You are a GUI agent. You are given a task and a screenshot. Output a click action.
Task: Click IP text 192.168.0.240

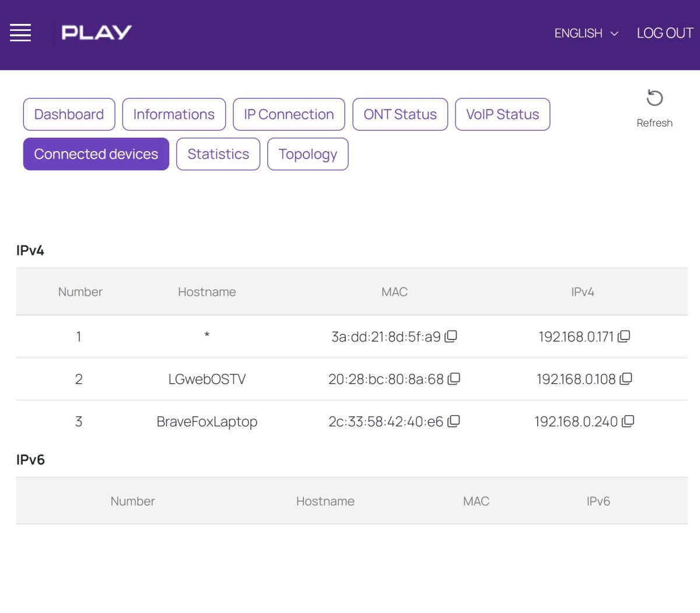click(x=576, y=422)
